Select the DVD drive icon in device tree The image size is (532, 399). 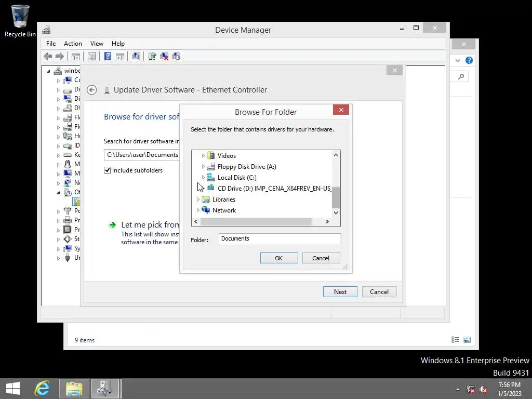click(68, 108)
